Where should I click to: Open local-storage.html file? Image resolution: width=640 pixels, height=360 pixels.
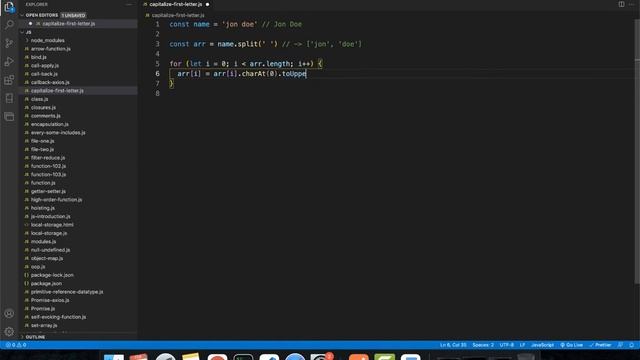(52, 224)
